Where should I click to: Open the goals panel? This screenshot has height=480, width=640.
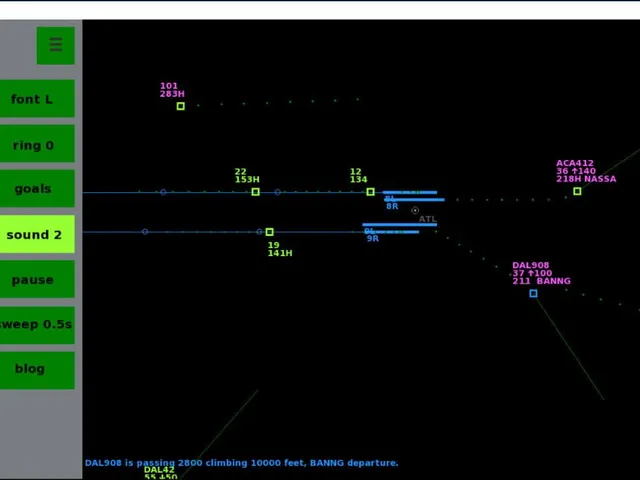(37, 189)
